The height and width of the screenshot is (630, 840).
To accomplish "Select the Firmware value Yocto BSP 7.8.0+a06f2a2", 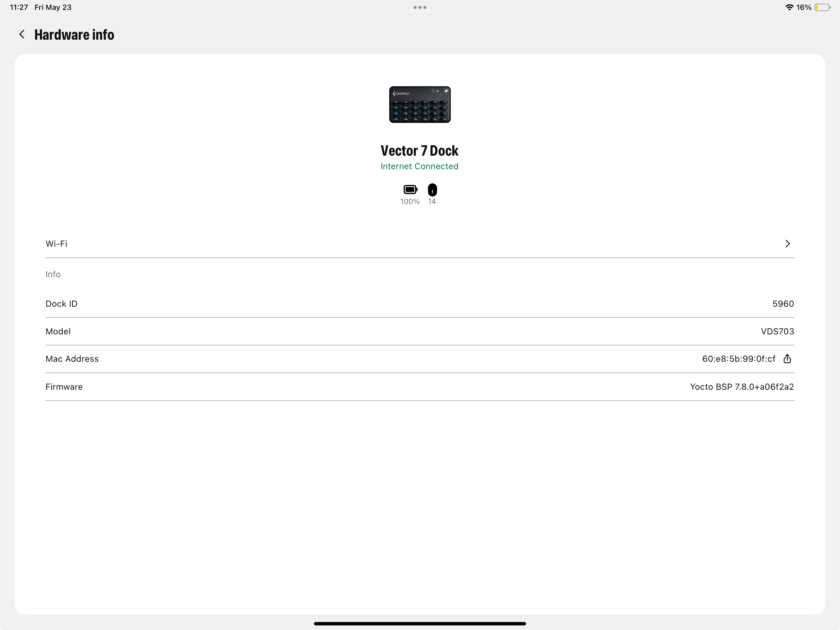I will pos(742,387).
